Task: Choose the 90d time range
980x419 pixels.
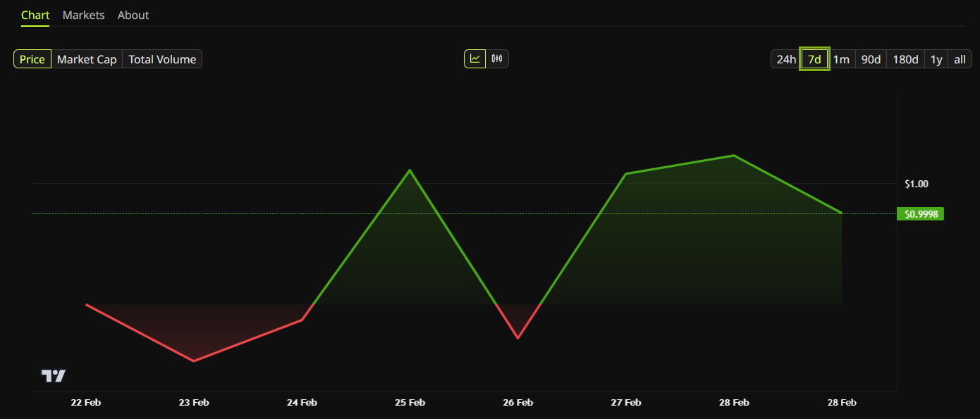Action: [870, 59]
